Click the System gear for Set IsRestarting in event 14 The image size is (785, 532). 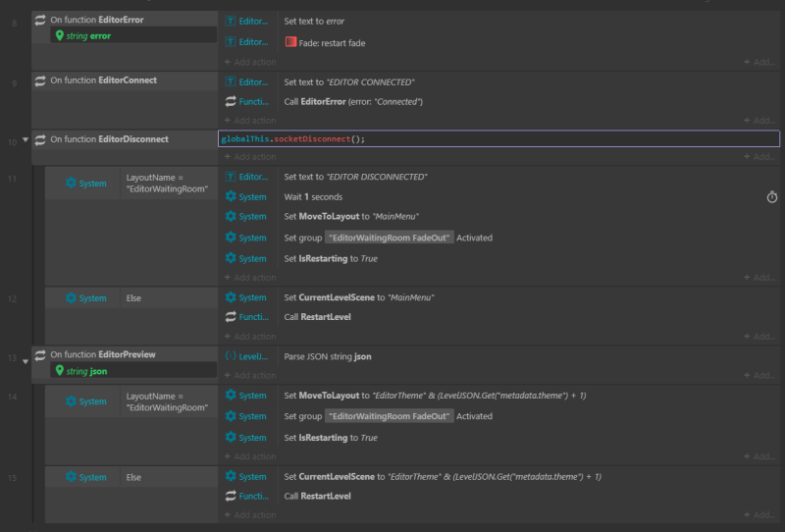click(x=231, y=437)
